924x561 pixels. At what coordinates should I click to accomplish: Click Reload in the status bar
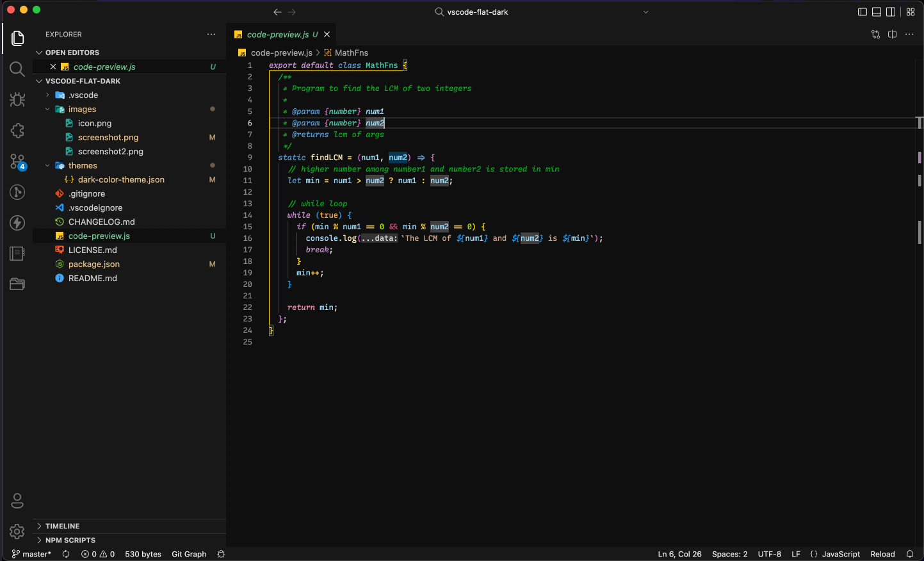click(x=882, y=554)
